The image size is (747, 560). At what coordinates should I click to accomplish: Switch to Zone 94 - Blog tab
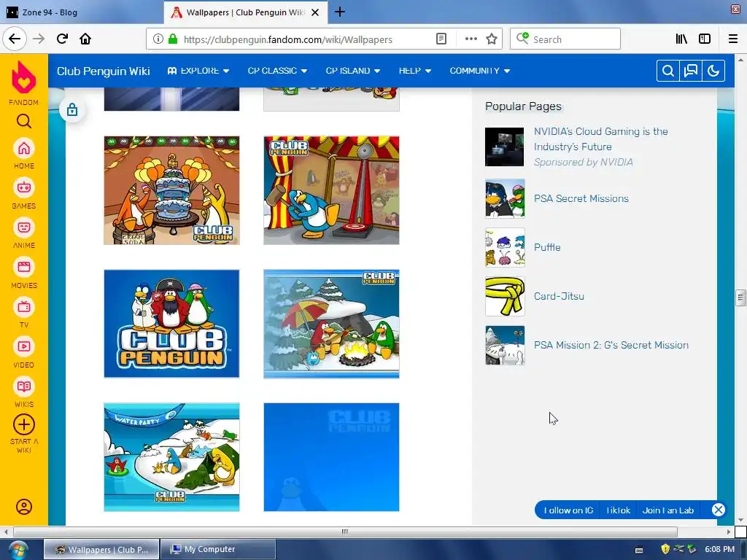tap(81, 12)
